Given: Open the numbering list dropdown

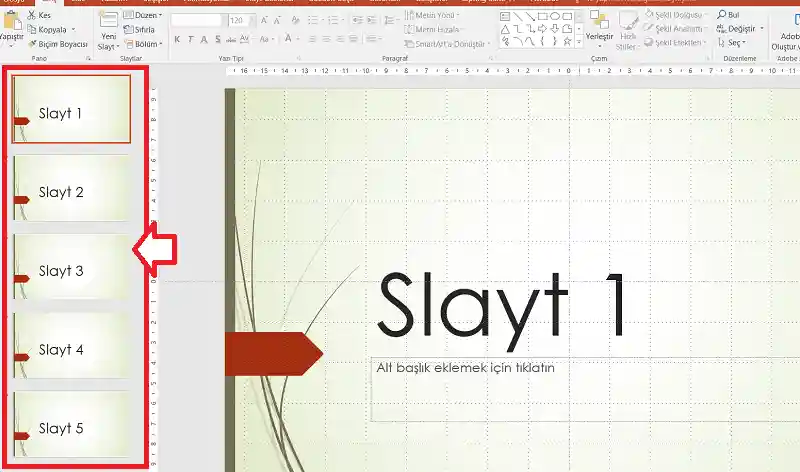Looking at the screenshot, I should [x=335, y=20].
